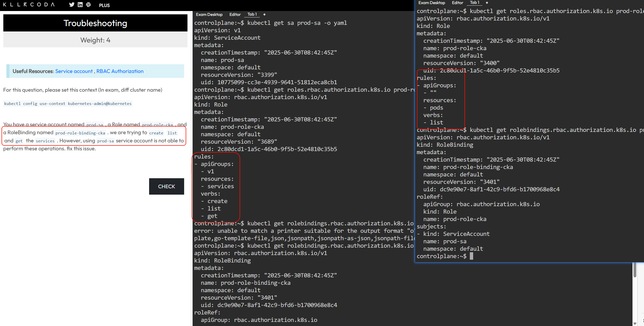The width and height of the screenshot is (644, 326).
Task: Switch to Exam Desktop tab in left terminal
Action: click(x=209, y=15)
